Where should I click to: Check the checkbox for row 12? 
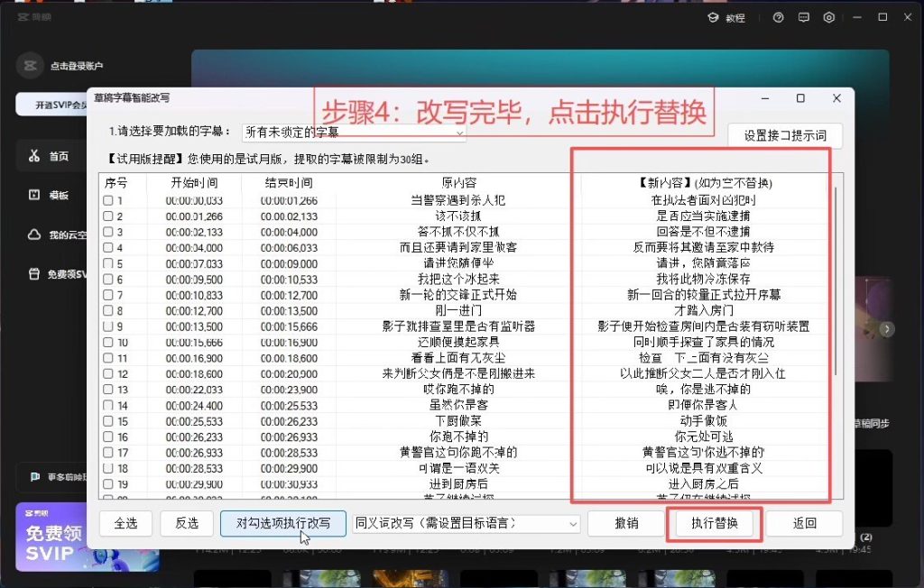pyautogui.click(x=108, y=373)
